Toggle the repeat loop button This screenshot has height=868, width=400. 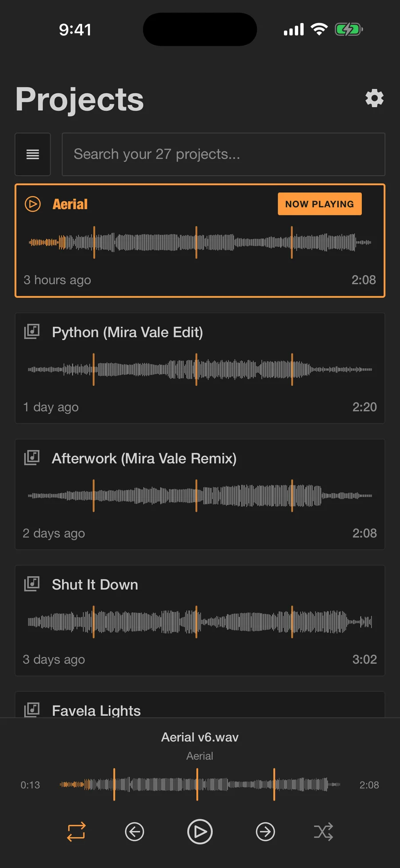click(x=76, y=832)
